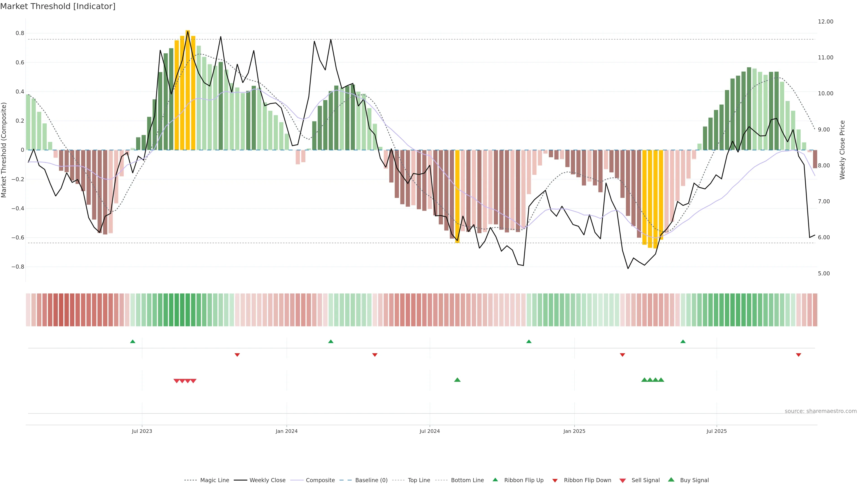
Task: Click Ribbon Flip Down red triangle in legend
Action: tap(555, 481)
